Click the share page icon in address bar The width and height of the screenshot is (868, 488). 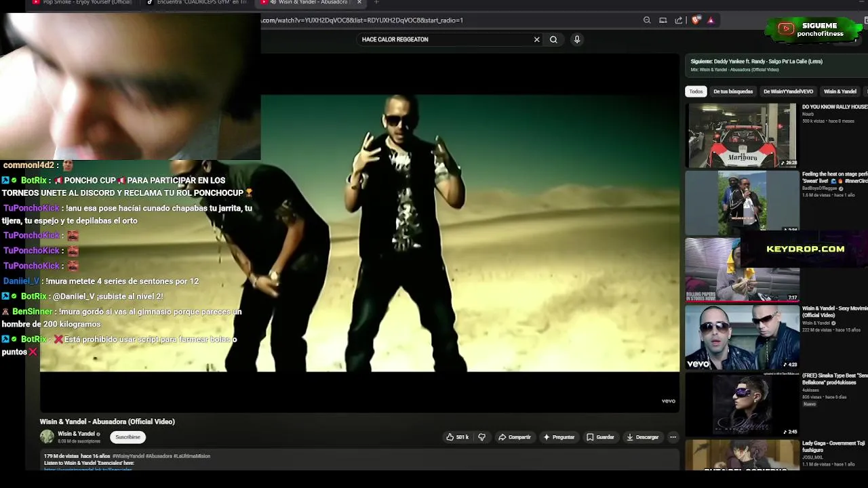[x=679, y=20]
